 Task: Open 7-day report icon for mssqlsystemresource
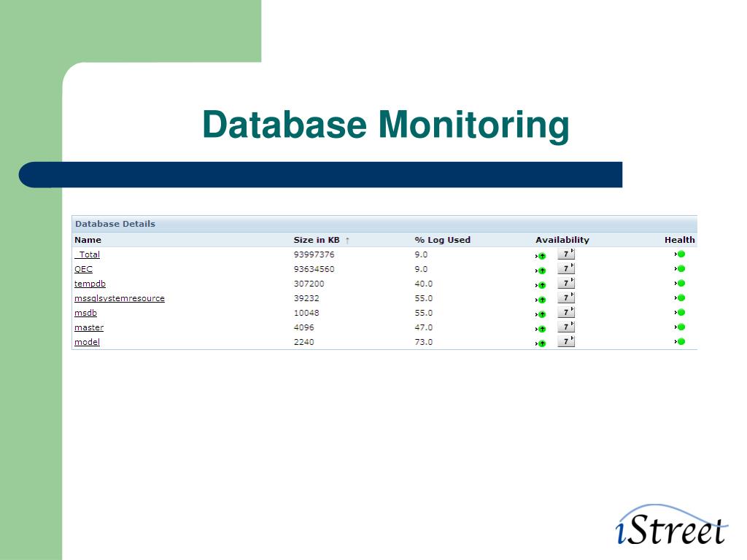click(566, 297)
